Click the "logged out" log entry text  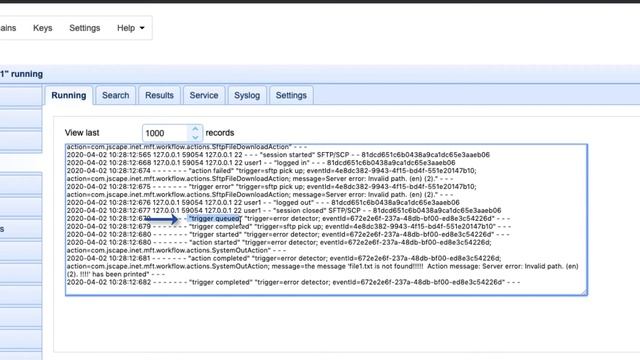coord(293,202)
